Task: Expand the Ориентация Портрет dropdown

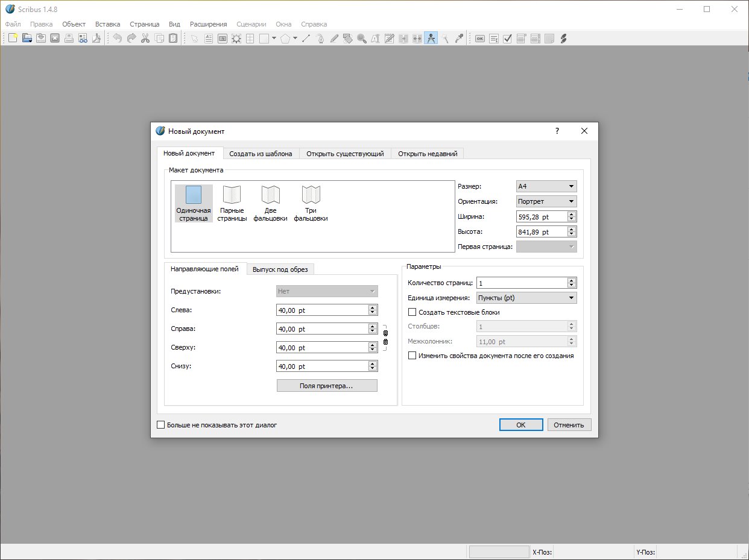Action: [546, 201]
